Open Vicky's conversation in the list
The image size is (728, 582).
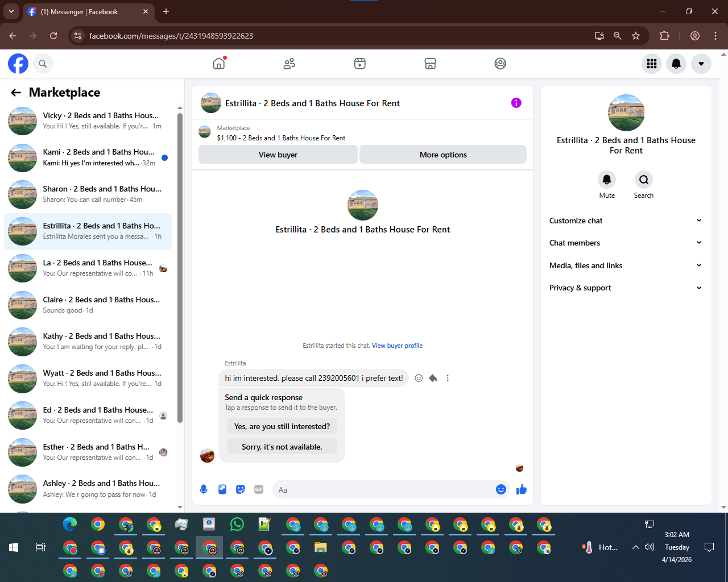click(x=88, y=121)
